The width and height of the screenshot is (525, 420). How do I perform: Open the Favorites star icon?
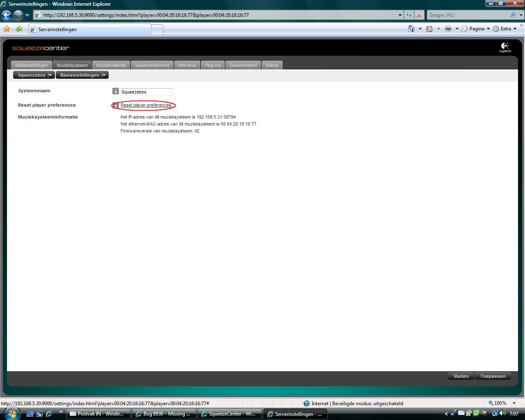tap(7, 29)
